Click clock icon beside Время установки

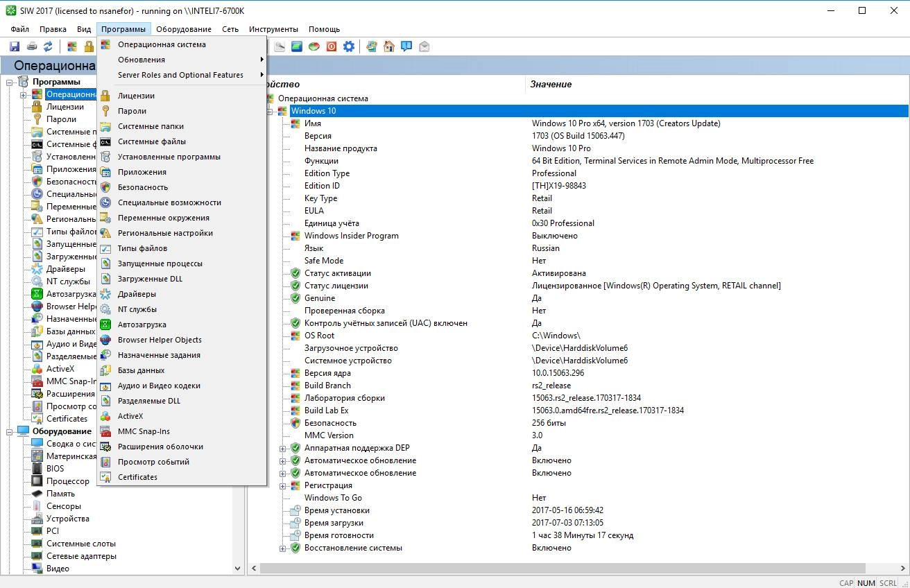(x=295, y=510)
